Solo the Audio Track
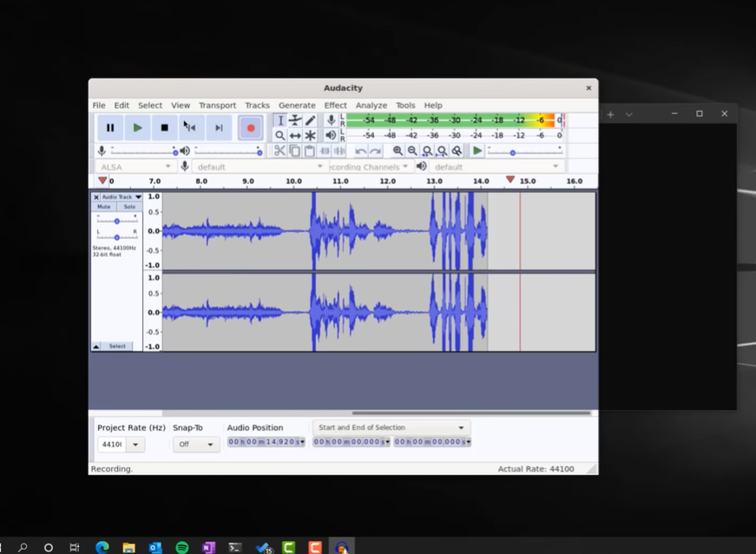This screenshot has width=756, height=554. click(129, 207)
